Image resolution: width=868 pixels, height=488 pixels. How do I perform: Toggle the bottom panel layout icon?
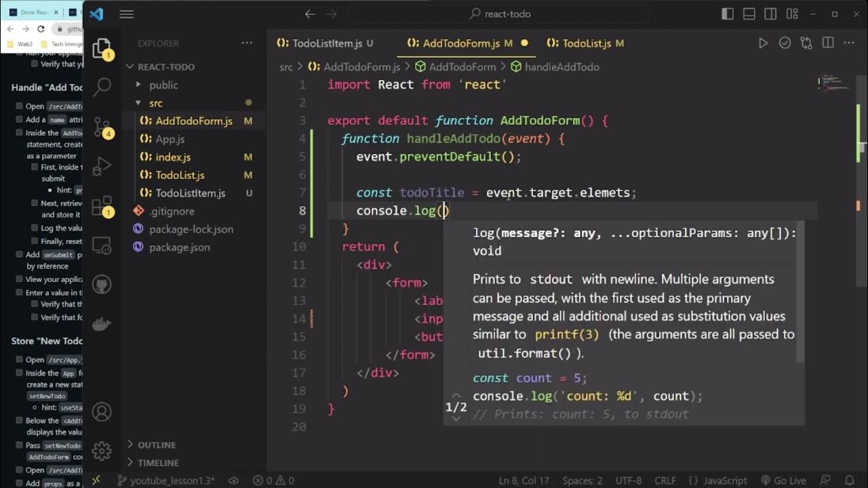749,14
